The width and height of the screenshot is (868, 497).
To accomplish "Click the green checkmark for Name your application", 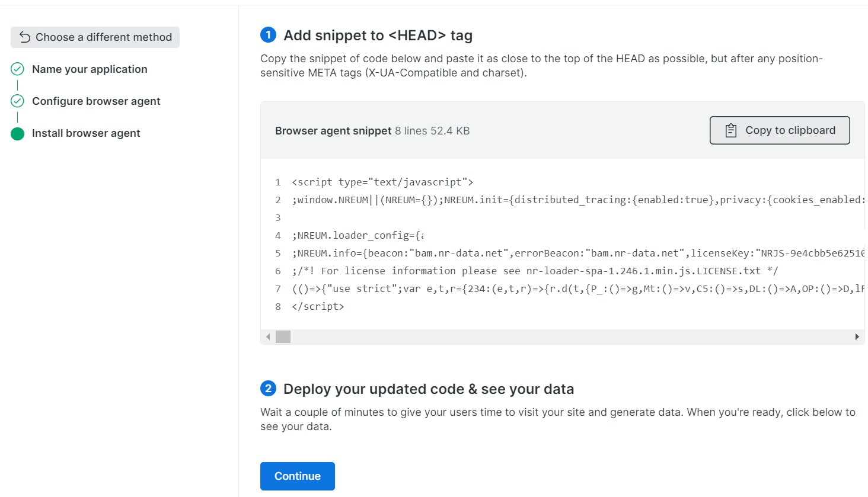I will click(x=18, y=69).
